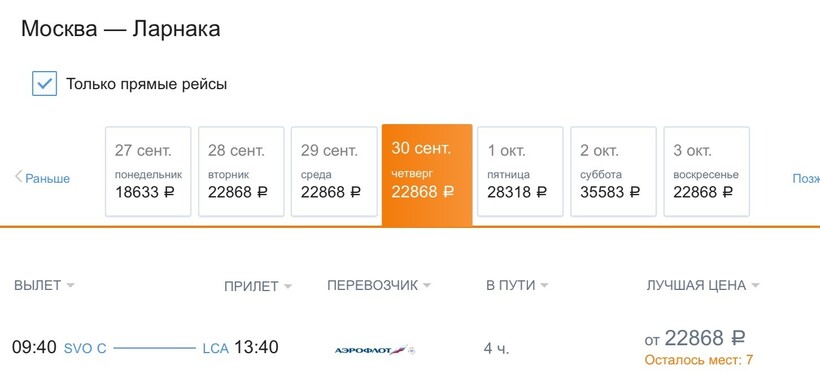Show later dates via Позже link

pyautogui.click(x=806, y=178)
